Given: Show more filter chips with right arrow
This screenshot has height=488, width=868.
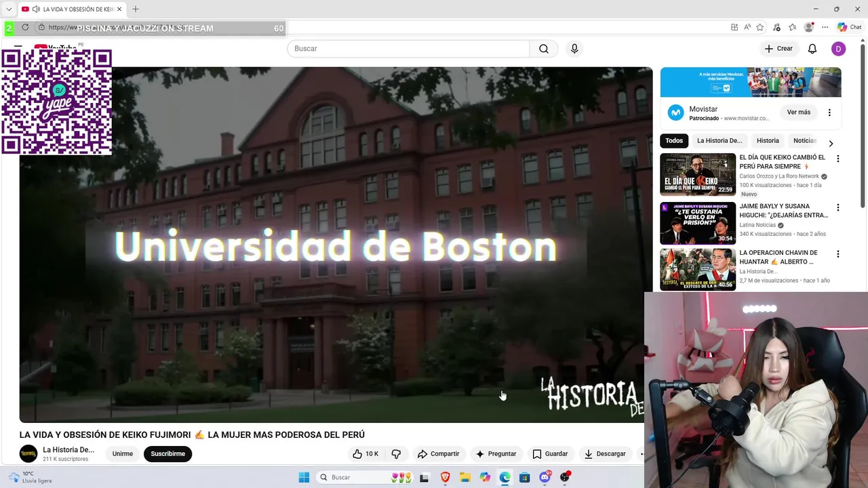Looking at the screenshot, I should [x=831, y=143].
